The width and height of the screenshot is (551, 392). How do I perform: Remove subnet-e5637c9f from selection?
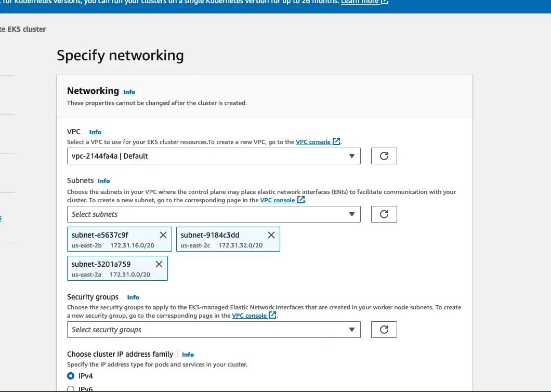163,235
